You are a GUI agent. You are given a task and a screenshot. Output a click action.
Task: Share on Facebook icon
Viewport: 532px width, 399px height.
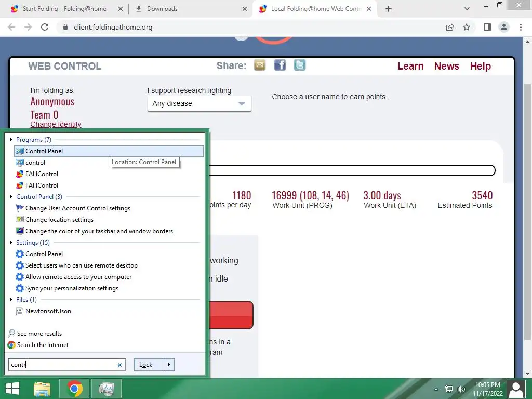[280, 65]
